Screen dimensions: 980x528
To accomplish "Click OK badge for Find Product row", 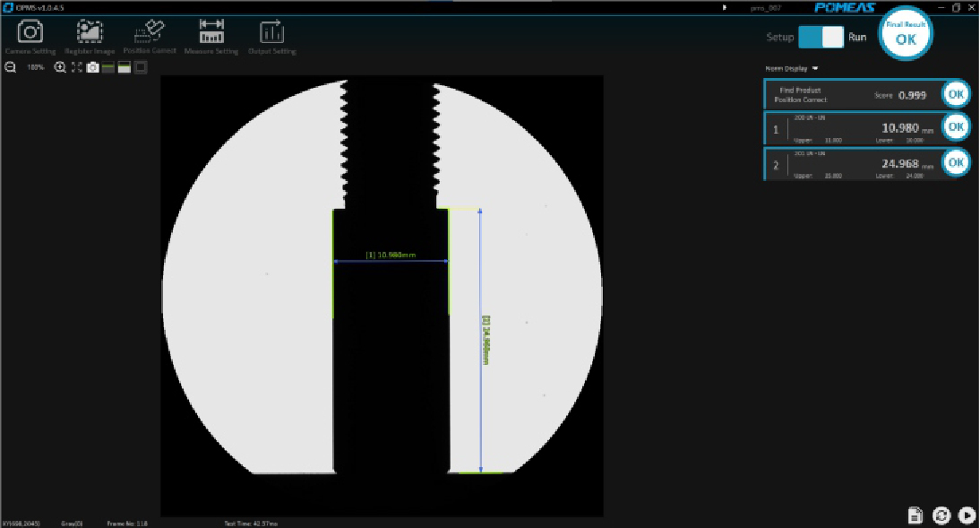I will [956, 94].
